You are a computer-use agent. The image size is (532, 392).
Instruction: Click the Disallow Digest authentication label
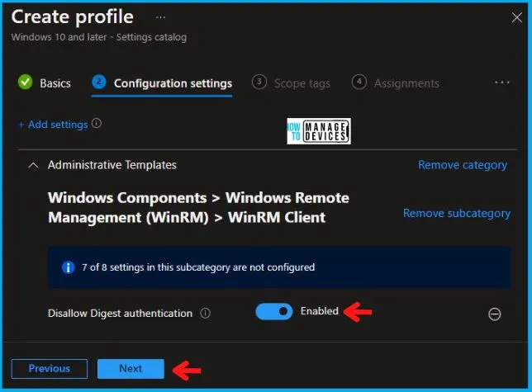[120, 314]
